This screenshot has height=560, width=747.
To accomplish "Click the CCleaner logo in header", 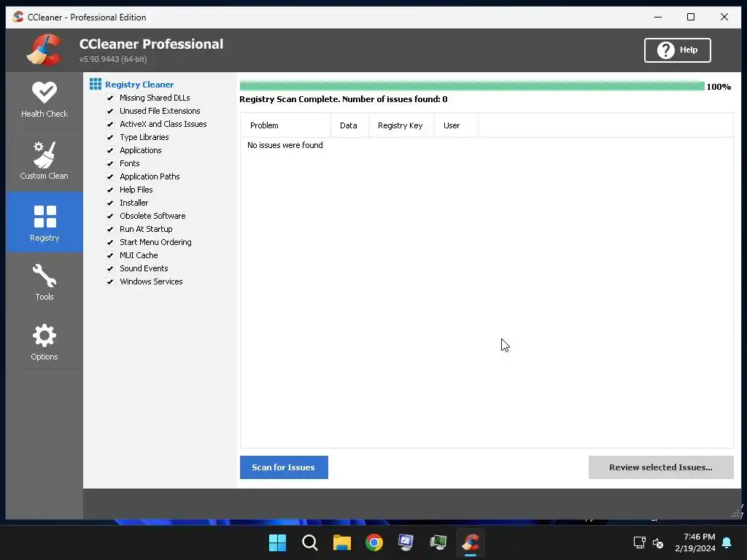I will (x=44, y=50).
